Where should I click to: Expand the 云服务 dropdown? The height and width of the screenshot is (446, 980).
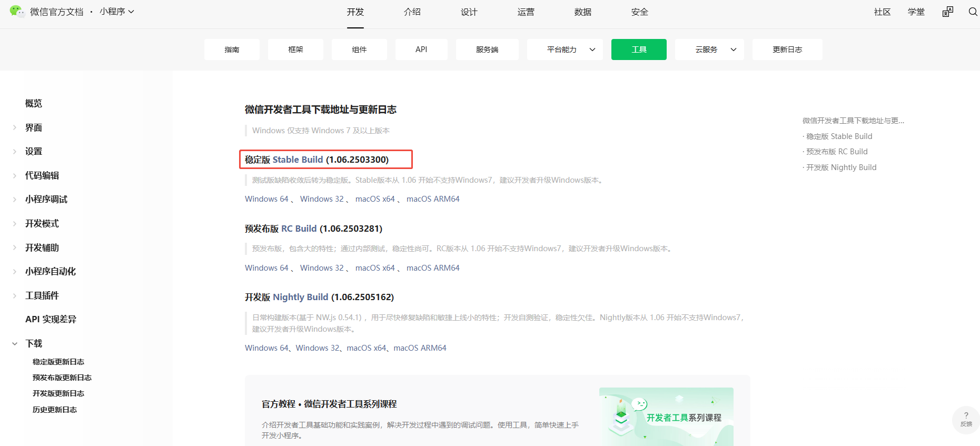point(709,49)
